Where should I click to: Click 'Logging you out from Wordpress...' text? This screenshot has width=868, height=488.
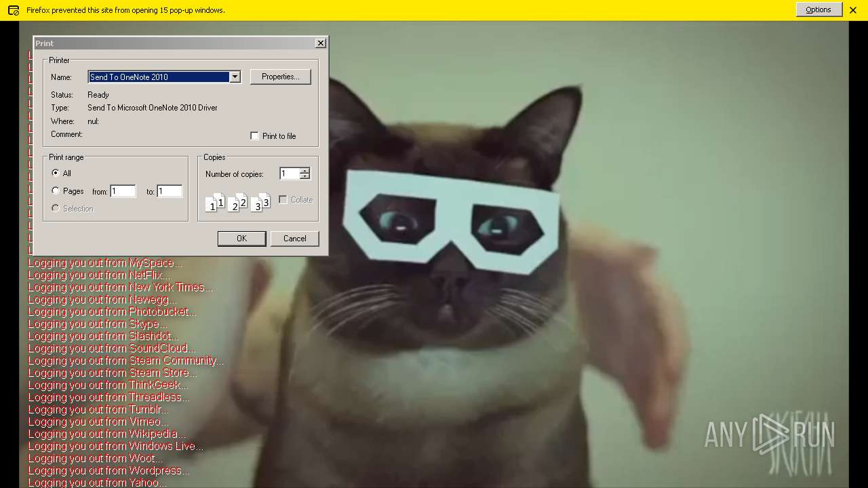coord(108,470)
